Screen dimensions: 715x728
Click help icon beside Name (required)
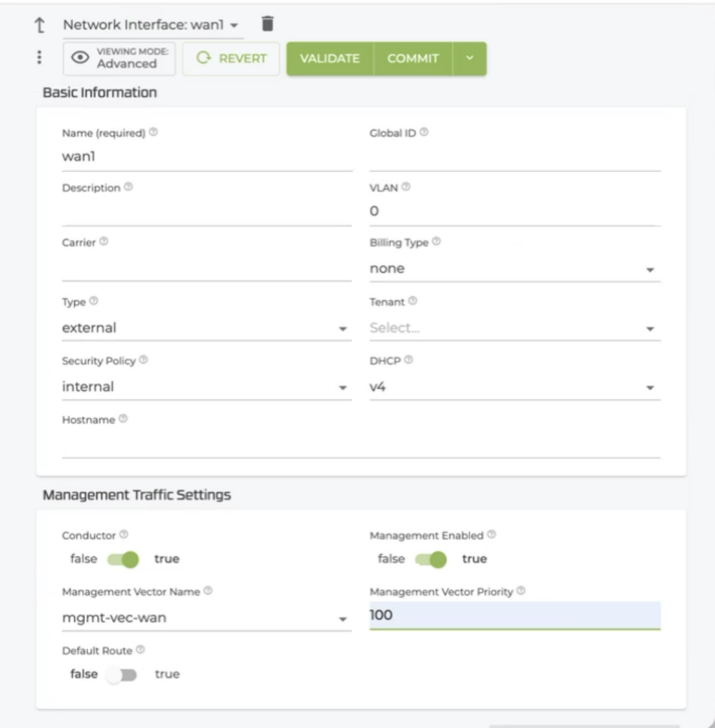(154, 132)
